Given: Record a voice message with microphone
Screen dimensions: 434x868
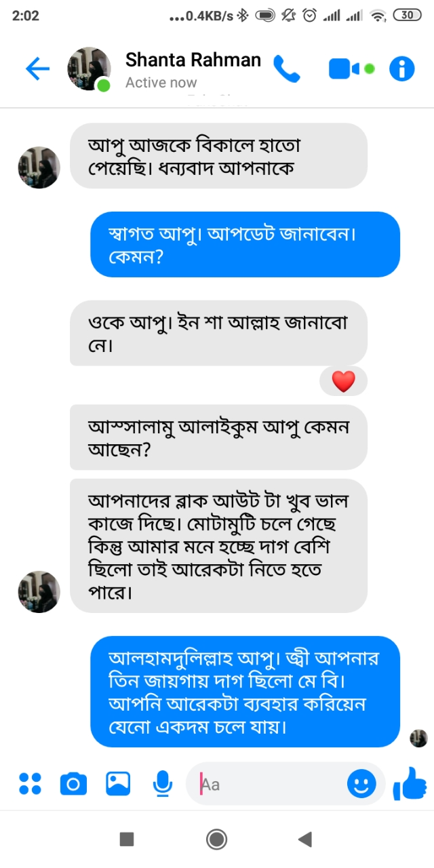Looking at the screenshot, I should point(162,784).
